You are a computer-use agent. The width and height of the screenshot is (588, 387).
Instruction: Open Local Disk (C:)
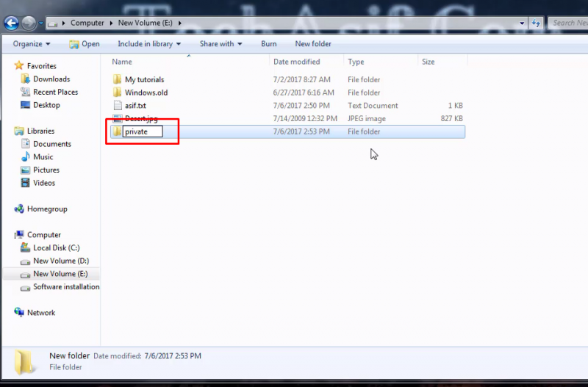[x=57, y=248]
